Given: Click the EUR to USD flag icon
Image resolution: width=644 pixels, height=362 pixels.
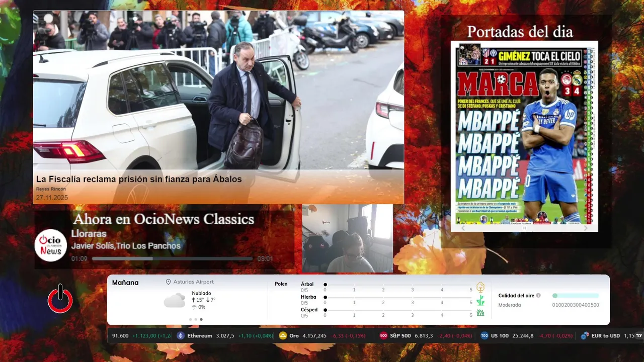Looking at the screenshot, I should pos(585,336).
